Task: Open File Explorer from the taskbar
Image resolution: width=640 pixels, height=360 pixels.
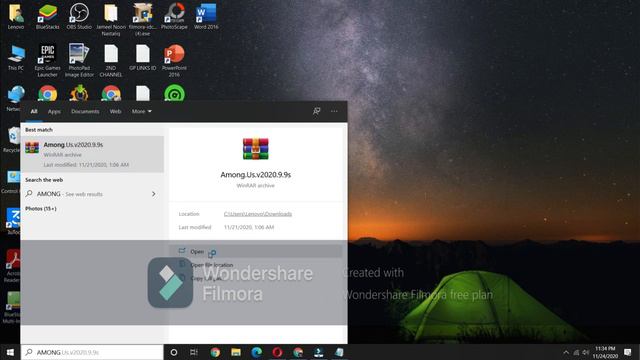Action: (x=236, y=352)
